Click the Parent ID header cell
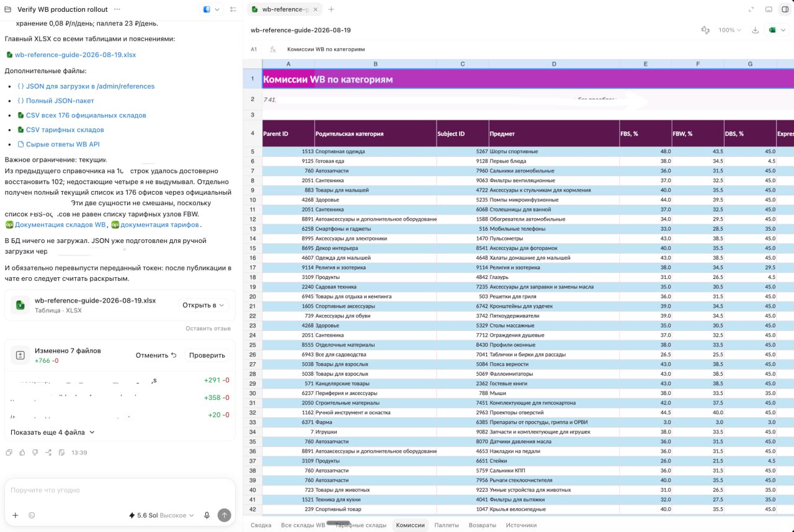The height and width of the screenshot is (532, 794). [x=288, y=133]
